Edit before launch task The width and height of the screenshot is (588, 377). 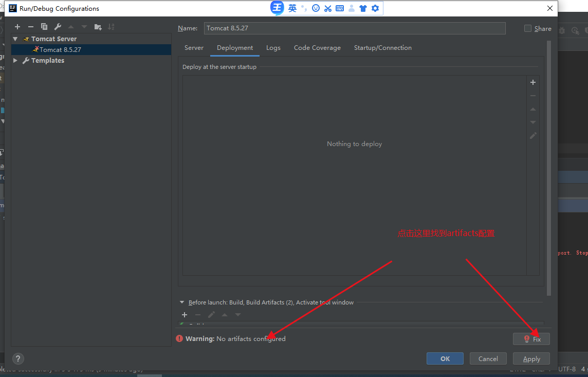211,315
